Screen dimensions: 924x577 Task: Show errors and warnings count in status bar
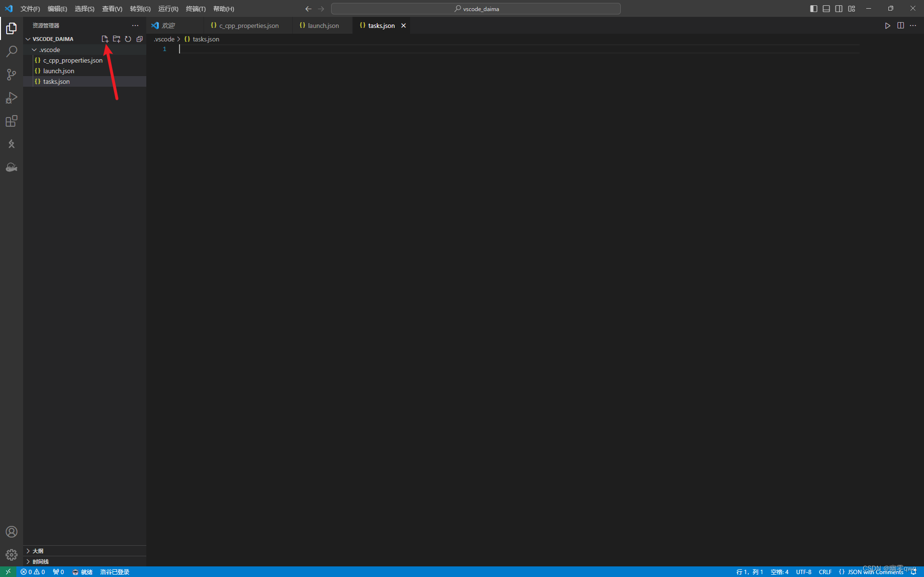33,572
